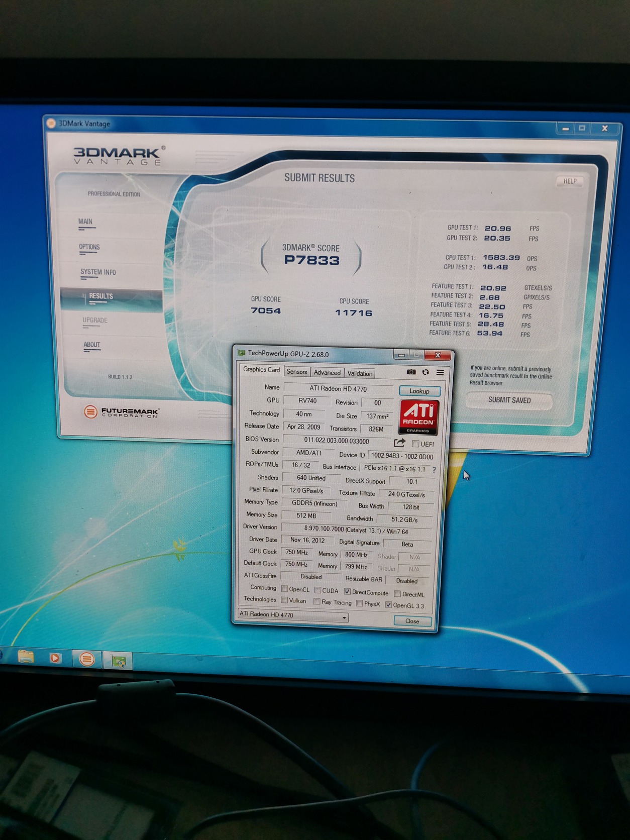Viewport: 630px width, 840px height.
Task: Open the media player taskbar icon
Action: (55, 658)
